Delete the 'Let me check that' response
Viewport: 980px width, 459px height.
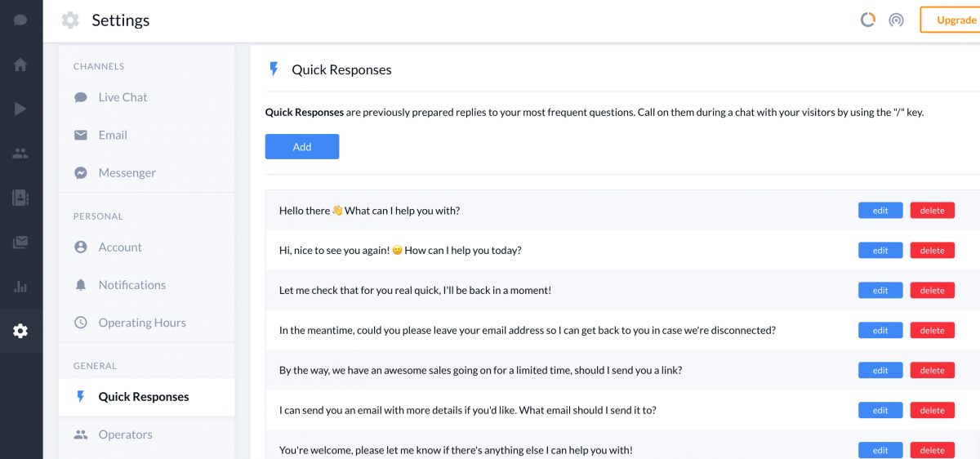[x=933, y=291]
